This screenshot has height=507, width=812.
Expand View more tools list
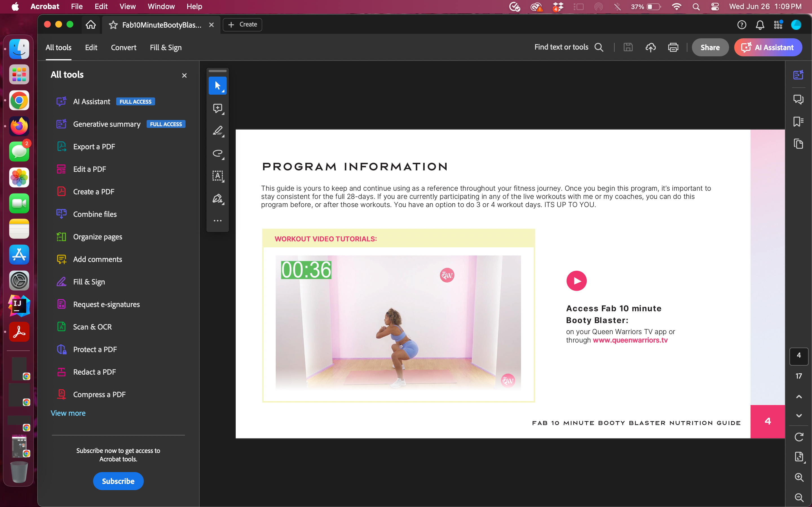point(68,413)
